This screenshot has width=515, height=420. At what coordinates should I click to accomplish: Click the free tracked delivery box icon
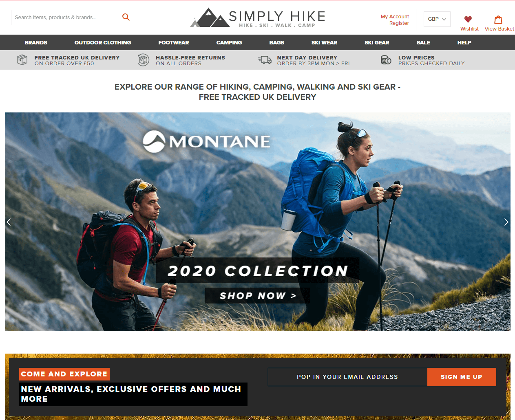(22, 60)
